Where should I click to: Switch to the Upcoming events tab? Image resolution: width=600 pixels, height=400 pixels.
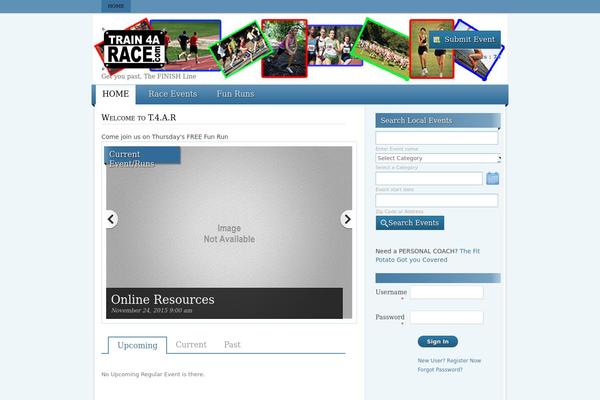(137, 345)
